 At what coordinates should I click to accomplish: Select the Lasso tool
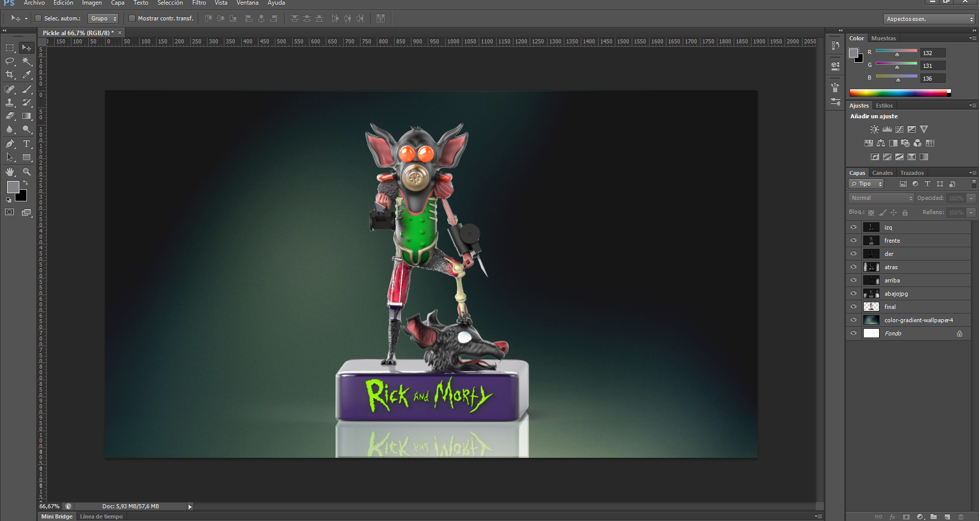click(10, 61)
